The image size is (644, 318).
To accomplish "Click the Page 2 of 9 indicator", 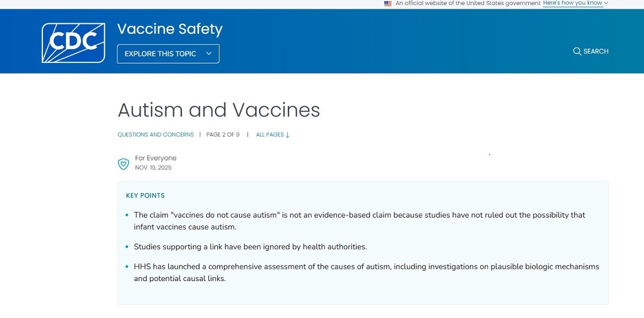I will tap(223, 135).
